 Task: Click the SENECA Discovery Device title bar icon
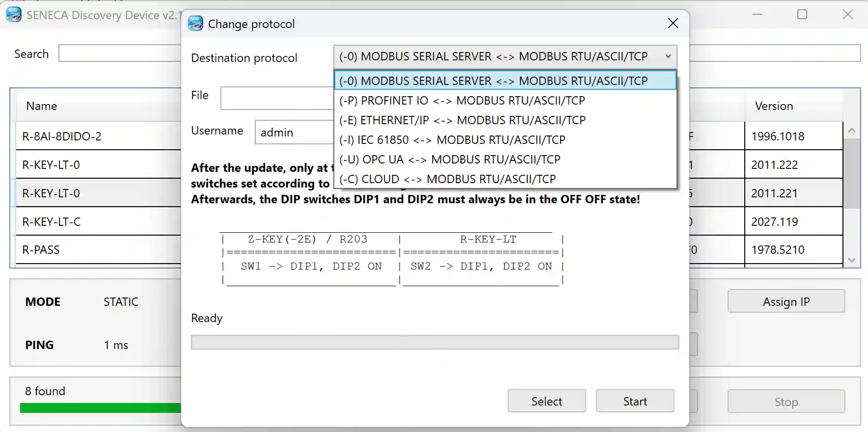[x=13, y=15]
